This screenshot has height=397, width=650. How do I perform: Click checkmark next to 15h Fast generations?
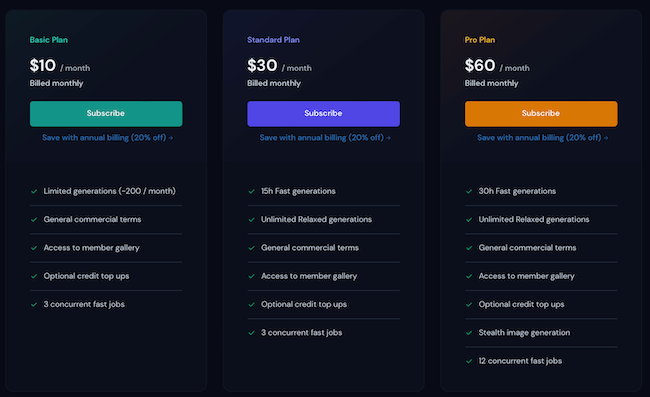click(251, 191)
